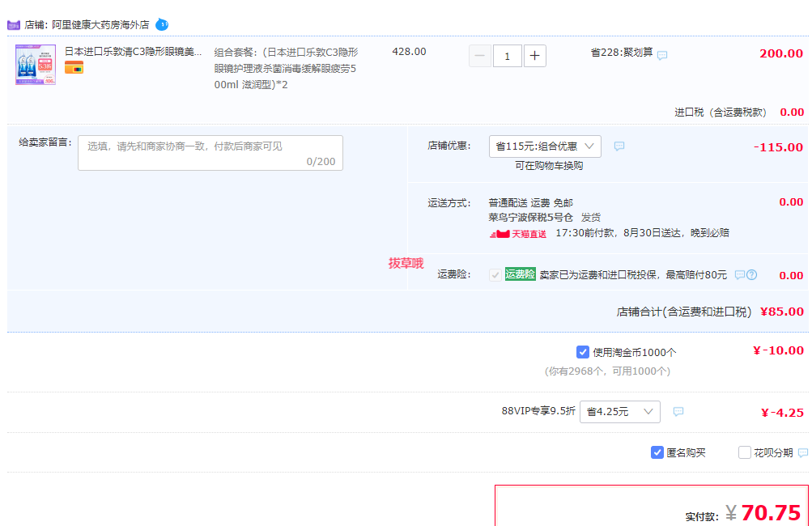Viewport: 812px width, 526px height.
Task: Toggle the 运费险 shipping insurance checkbox
Action: pyautogui.click(x=495, y=275)
